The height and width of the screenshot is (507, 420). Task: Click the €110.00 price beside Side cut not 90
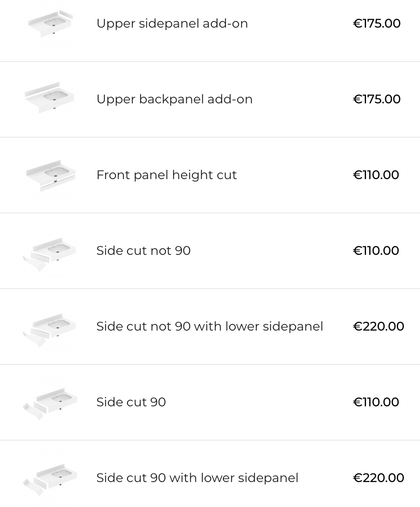tap(376, 251)
